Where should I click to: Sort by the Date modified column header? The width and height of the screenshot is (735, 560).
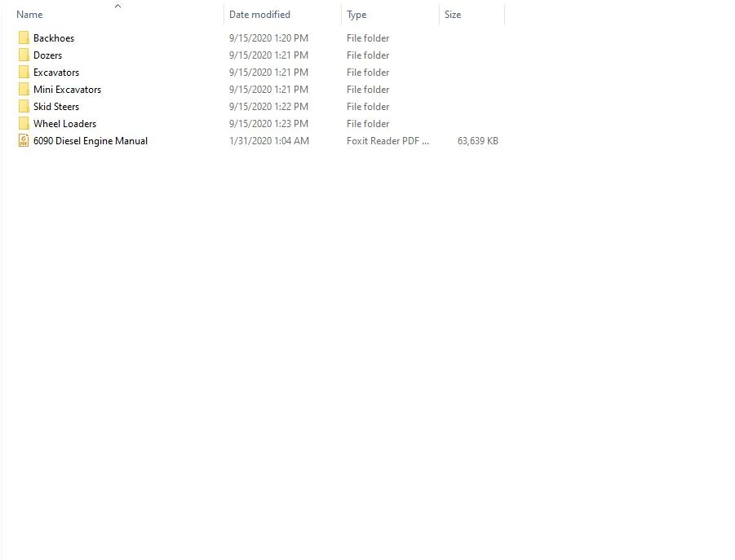(x=259, y=15)
